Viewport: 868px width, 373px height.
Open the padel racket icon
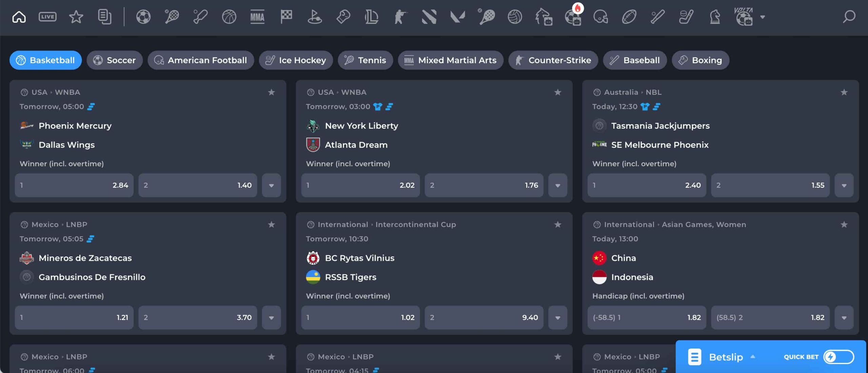[486, 17]
